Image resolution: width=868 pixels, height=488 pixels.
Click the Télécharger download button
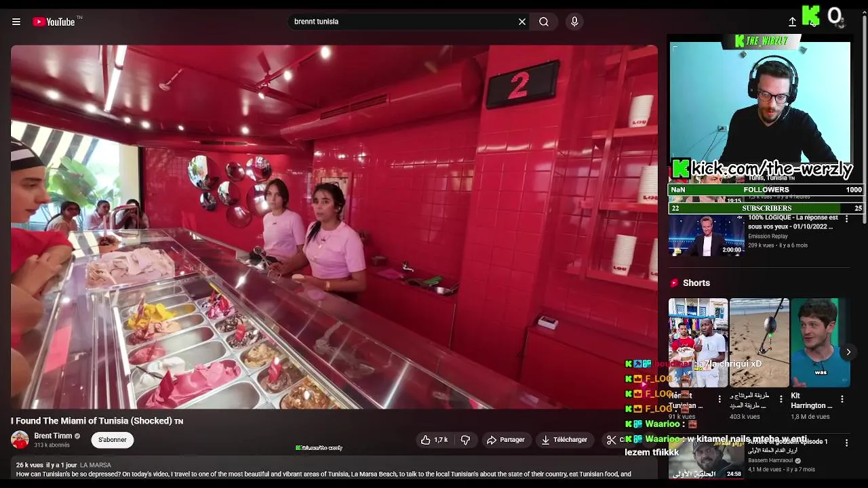click(564, 440)
